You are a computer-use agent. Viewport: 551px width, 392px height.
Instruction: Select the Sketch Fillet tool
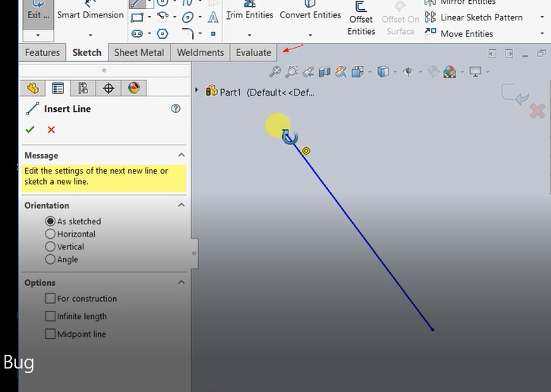(x=188, y=33)
